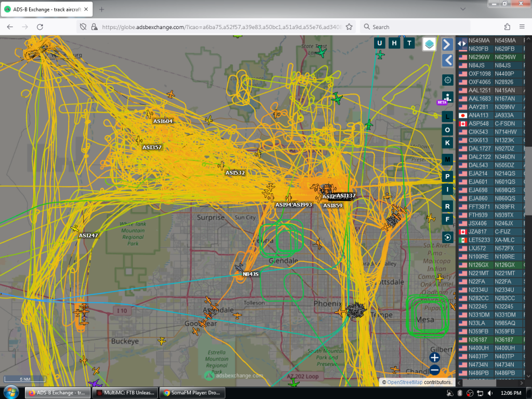The width and height of the screenshot is (532, 399).
Task: Toggle the O map button
Action: click(x=447, y=130)
